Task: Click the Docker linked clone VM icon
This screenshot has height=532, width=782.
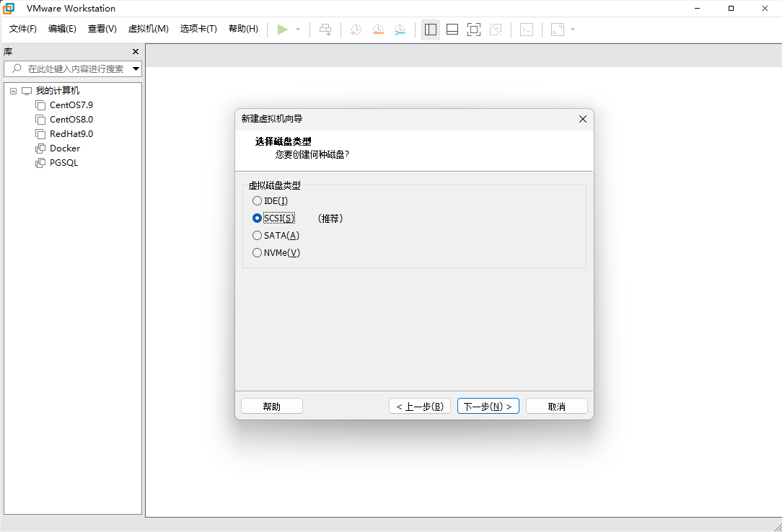Action: pos(40,148)
